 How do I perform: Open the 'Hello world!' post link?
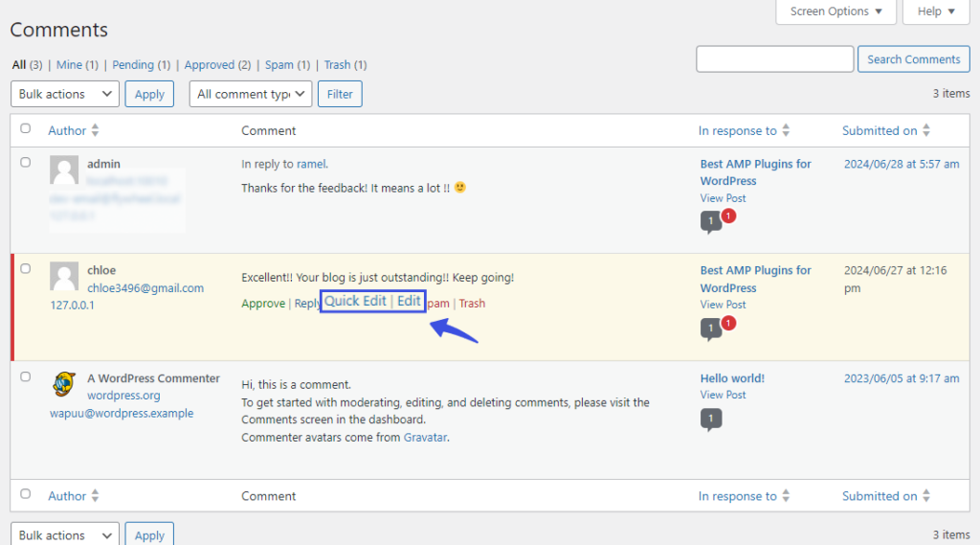tap(732, 378)
